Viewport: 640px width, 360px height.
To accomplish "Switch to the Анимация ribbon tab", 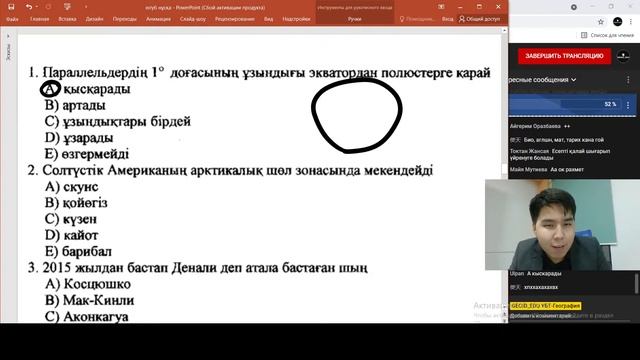I will click(x=158, y=19).
